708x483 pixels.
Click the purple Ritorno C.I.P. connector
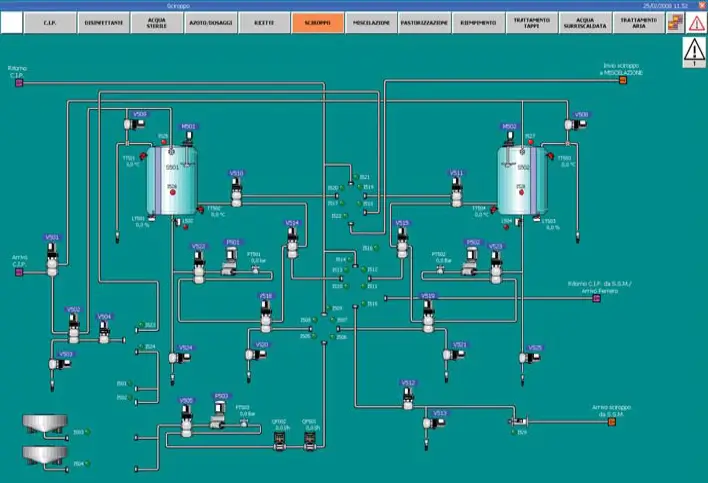click(18, 82)
